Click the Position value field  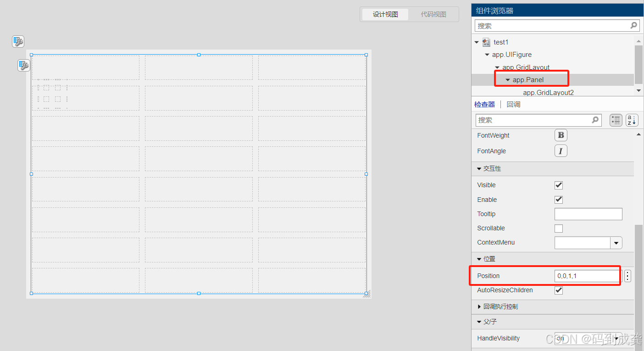click(588, 276)
